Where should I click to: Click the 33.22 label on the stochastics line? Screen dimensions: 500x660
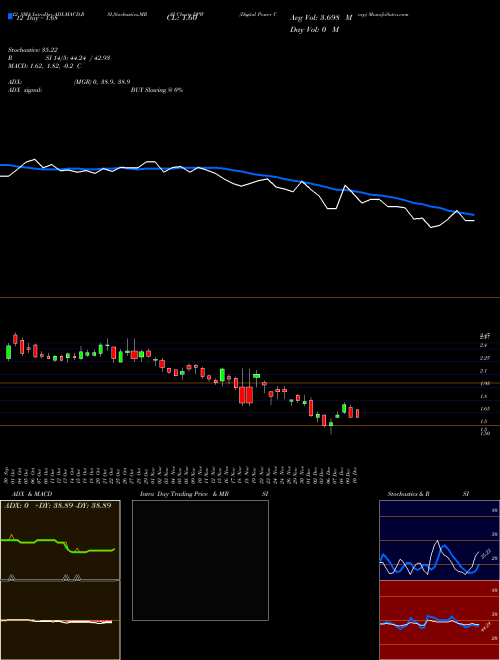[485, 554]
